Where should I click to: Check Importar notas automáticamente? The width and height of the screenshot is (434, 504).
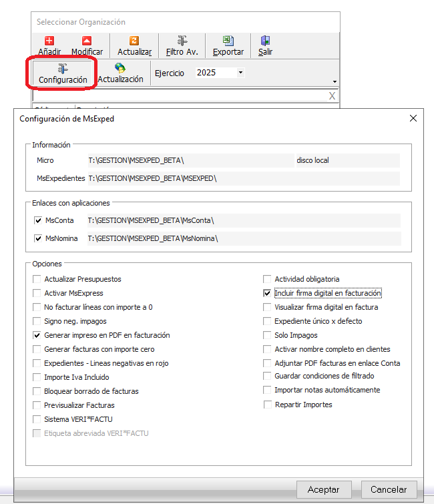tap(267, 390)
